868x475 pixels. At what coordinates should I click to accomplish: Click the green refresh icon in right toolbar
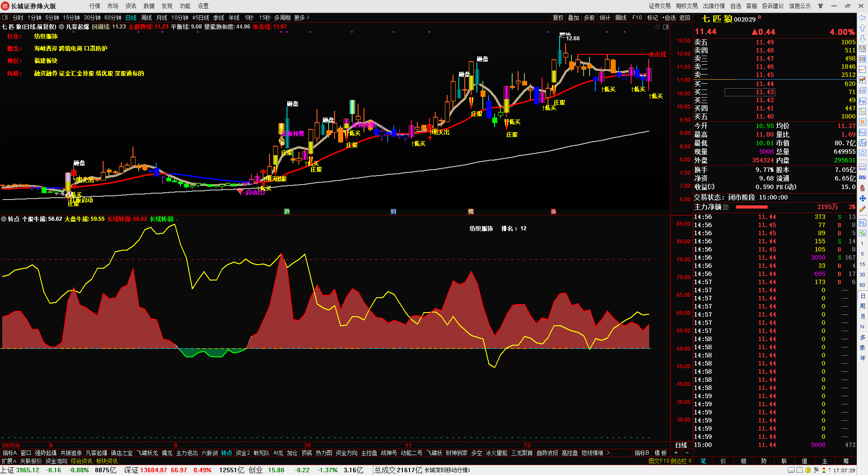(x=863, y=233)
